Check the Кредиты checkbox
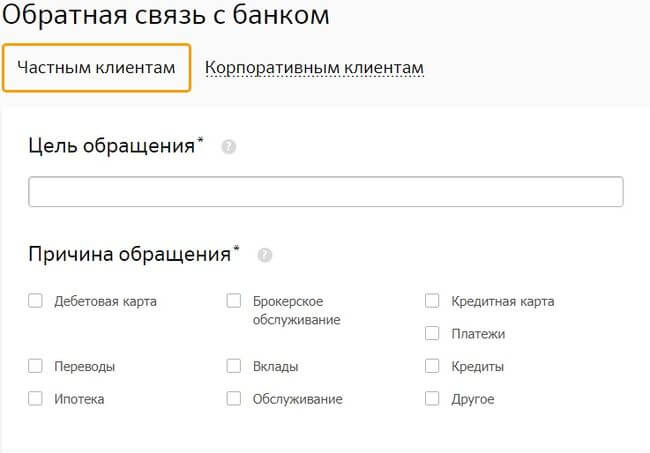 [432, 366]
